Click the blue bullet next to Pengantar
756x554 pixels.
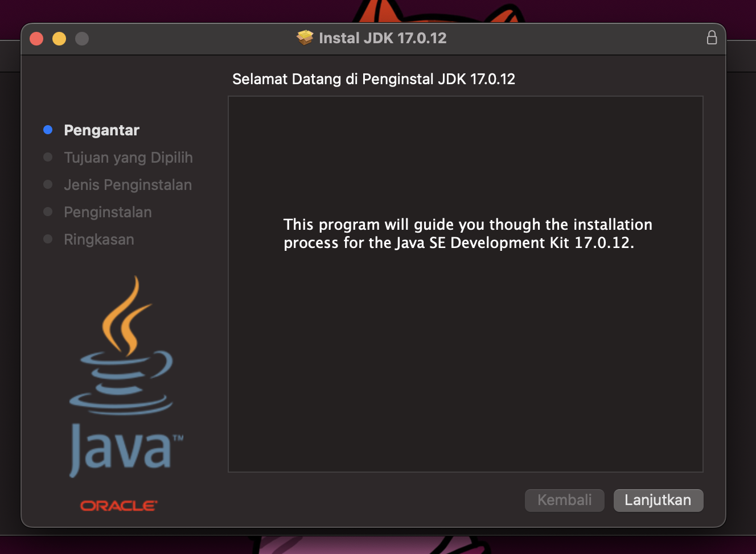pyautogui.click(x=48, y=130)
